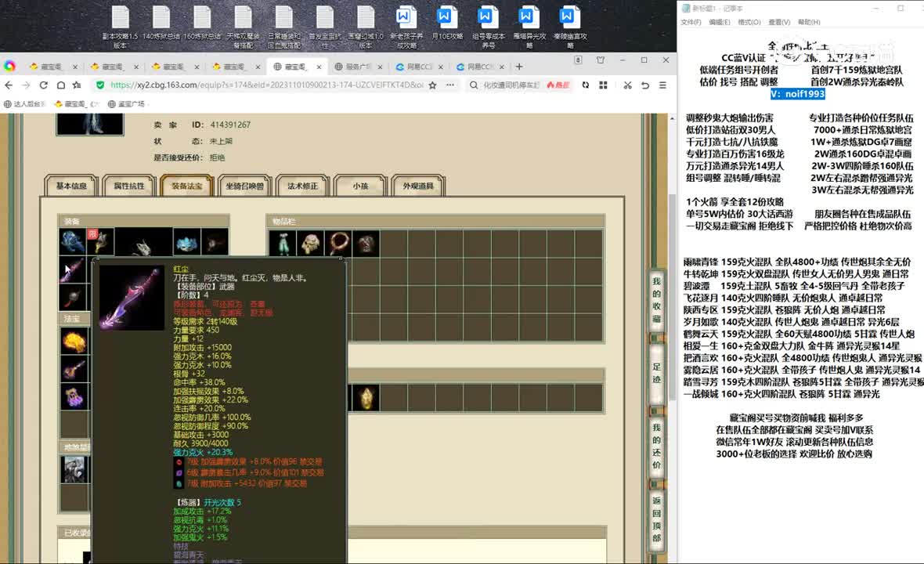Click the 雨啸青锋 line in Notepad
The image size is (924, 564).
point(797,262)
